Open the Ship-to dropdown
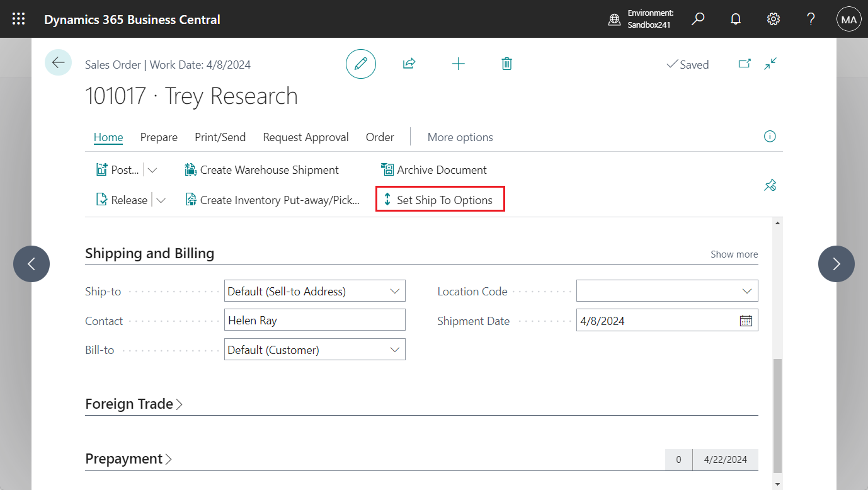 (x=395, y=291)
